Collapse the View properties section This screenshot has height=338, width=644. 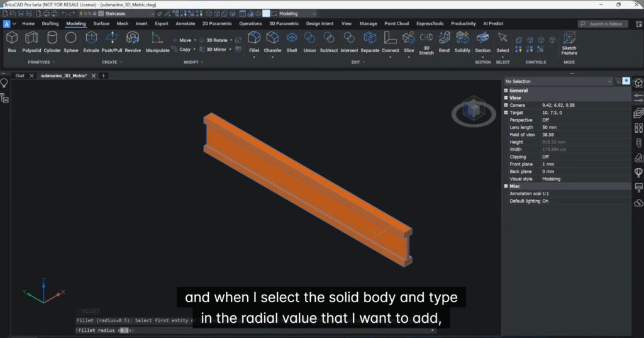(506, 98)
